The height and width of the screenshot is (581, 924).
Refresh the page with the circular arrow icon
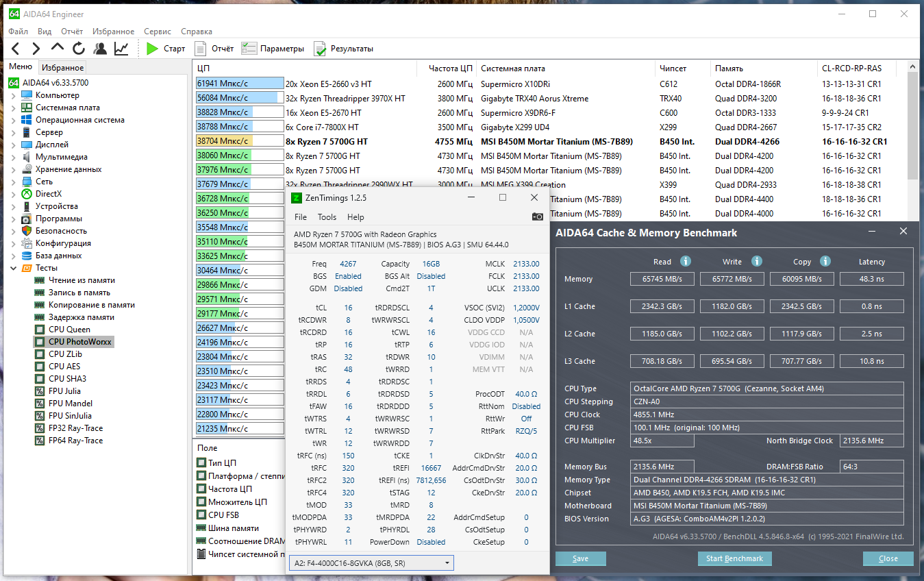[x=79, y=49]
